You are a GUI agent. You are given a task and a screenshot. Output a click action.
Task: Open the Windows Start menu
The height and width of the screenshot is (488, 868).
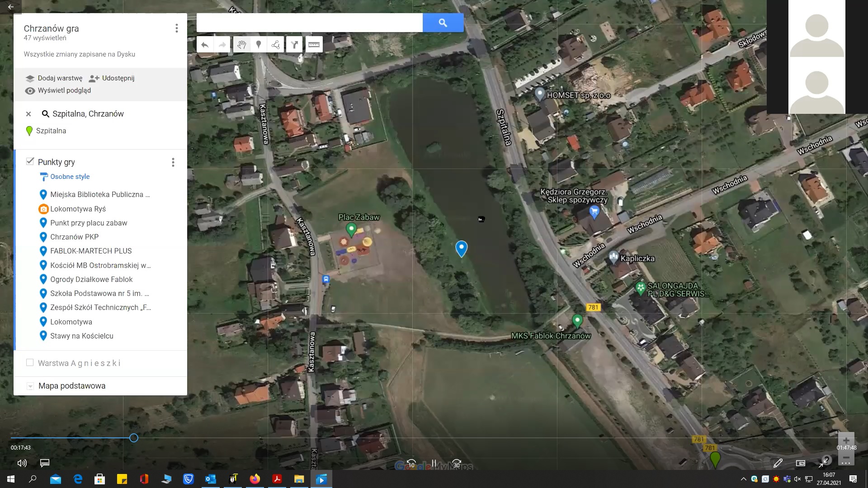11,479
